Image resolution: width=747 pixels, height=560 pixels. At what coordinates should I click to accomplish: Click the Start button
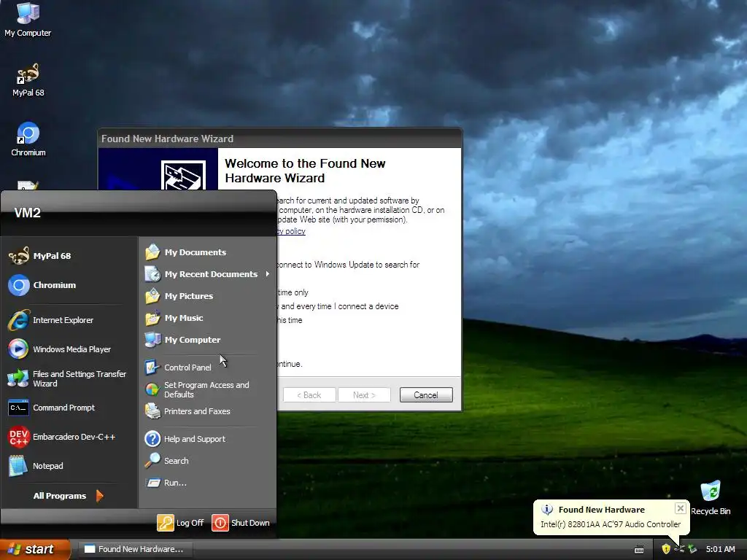35,549
